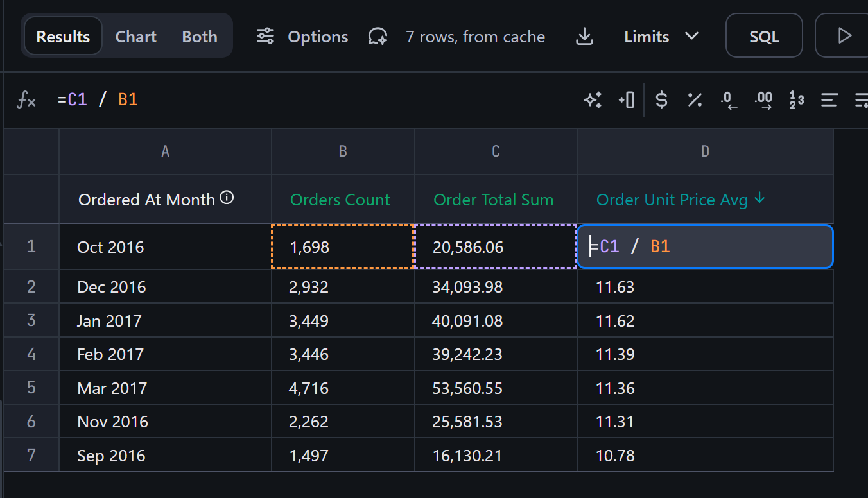Download the query results

coord(584,37)
